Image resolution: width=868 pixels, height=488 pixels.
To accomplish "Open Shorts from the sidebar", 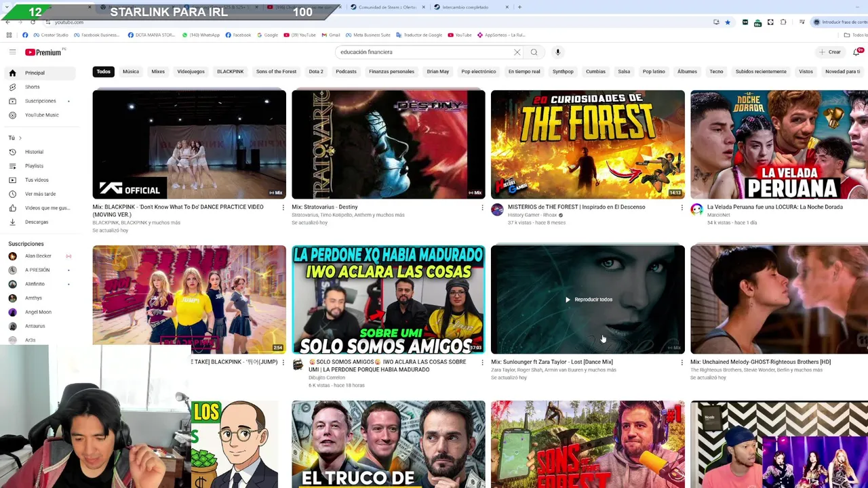I will tap(40, 87).
